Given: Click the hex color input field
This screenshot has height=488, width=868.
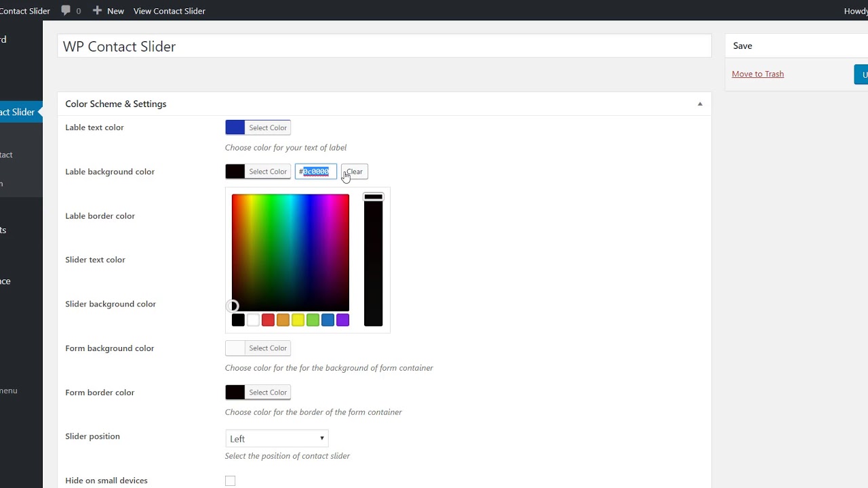Looking at the screenshot, I should click(315, 171).
